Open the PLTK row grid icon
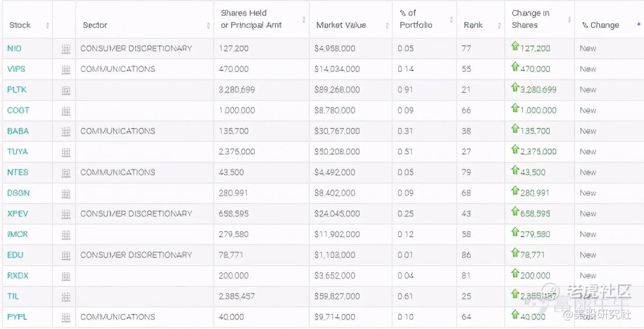This screenshot has height=329, width=644. point(66,90)
